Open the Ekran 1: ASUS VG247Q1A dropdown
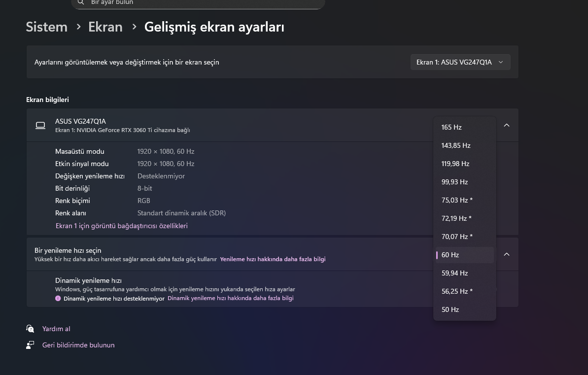 click(460, 62)
